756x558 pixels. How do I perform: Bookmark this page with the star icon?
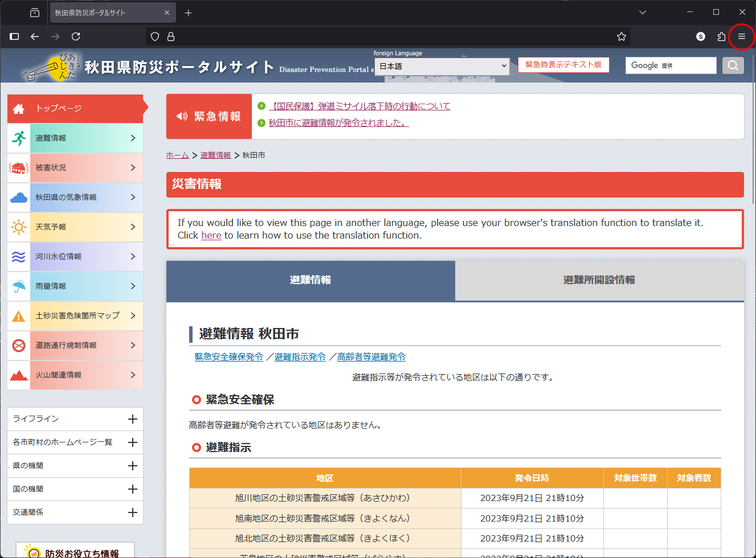(x=621, y=36)
